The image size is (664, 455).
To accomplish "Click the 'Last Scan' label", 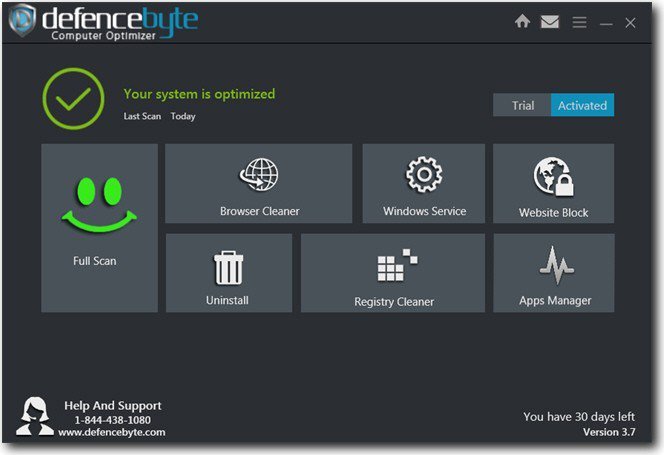I will click(x=142, y=116).
